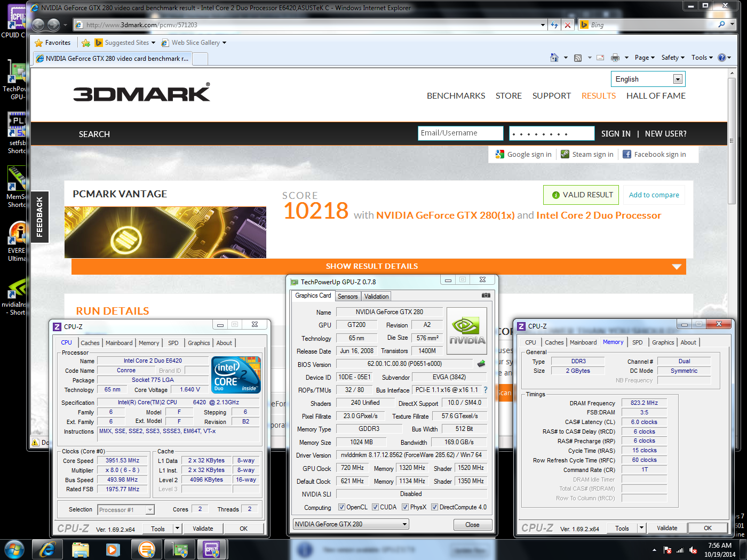This screenshot has height=560, width=747.
Task: Click the CPU-Z taskbar button
Action: point(212,549)
